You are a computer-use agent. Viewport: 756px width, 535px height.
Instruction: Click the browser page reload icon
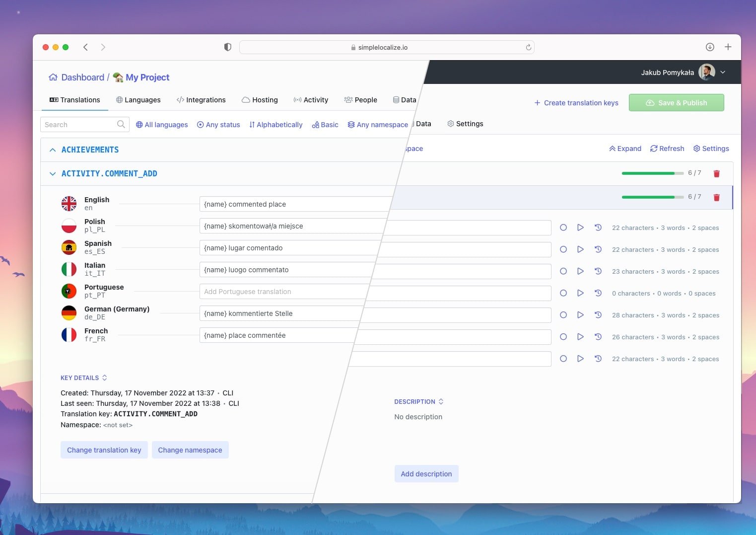tap(528, 47)
